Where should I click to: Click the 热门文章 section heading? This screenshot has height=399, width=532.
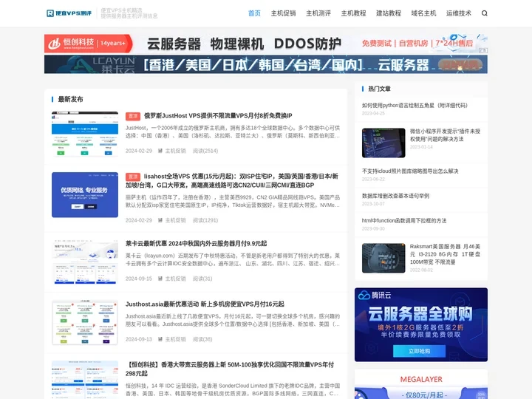coord(379,89)
